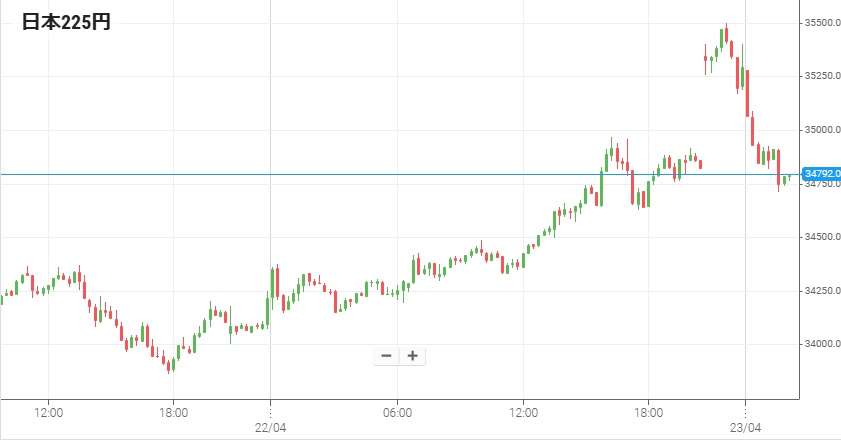Viewport: 841px width, 440px height.
Task: Select the 06:00 time axis label
Action: click(397, 412)
